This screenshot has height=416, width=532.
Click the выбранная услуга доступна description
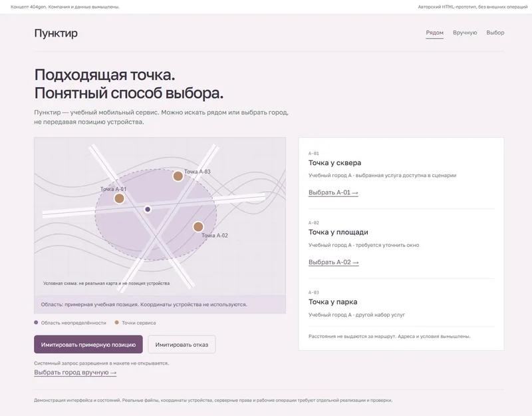[382, 176]
